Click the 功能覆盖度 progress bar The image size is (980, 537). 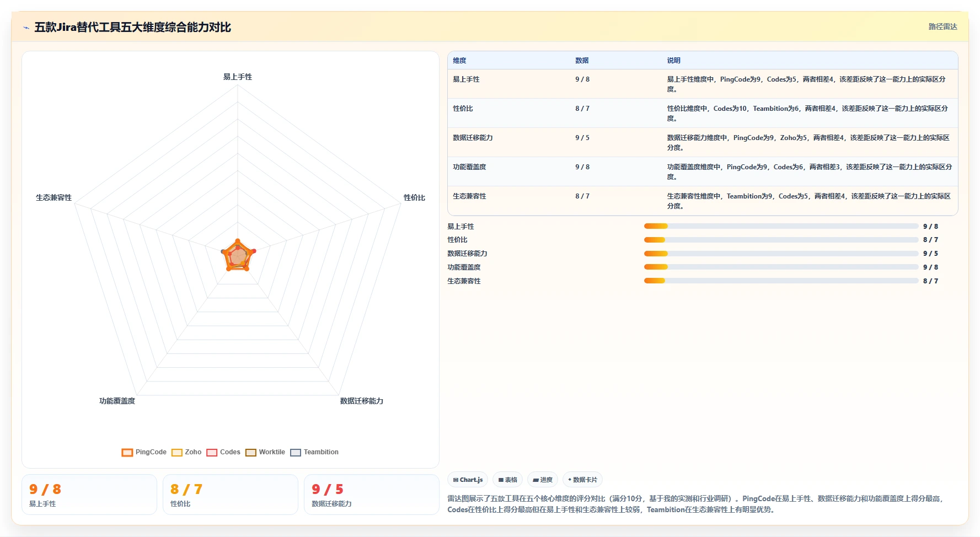tap(781, 267)
